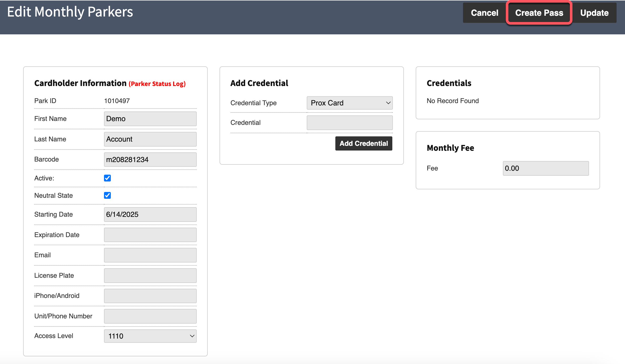Click the Add Credential button

(364, 143)
